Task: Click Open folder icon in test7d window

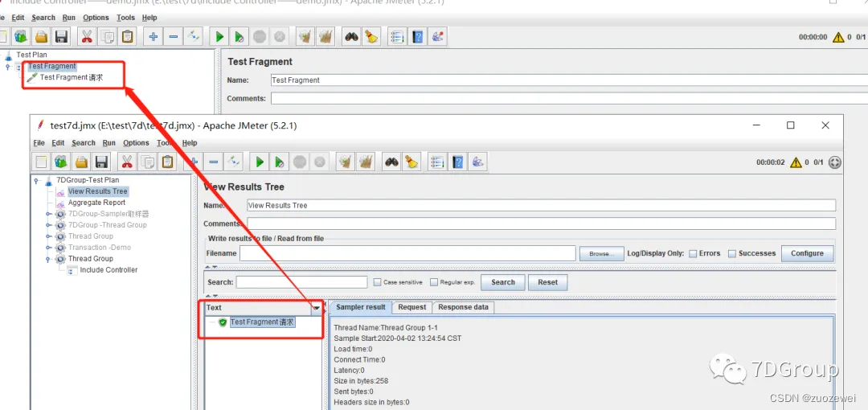Action: coord(81,162)
